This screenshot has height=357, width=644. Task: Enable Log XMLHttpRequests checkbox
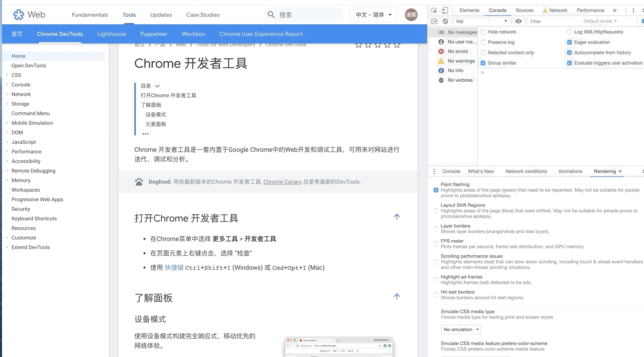pyautogui.click(x=569, y=32)
